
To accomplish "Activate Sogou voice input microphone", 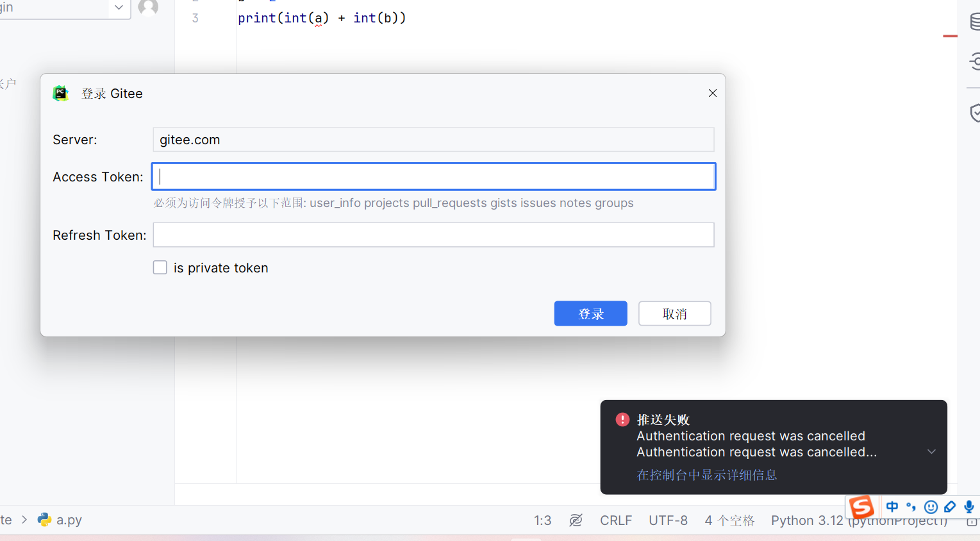I will coord(969,507).
